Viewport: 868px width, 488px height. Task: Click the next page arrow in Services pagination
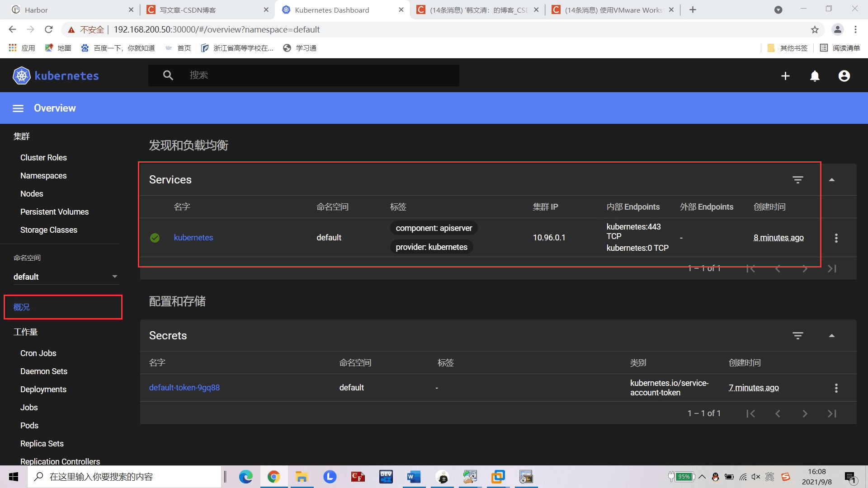point(805,268)
